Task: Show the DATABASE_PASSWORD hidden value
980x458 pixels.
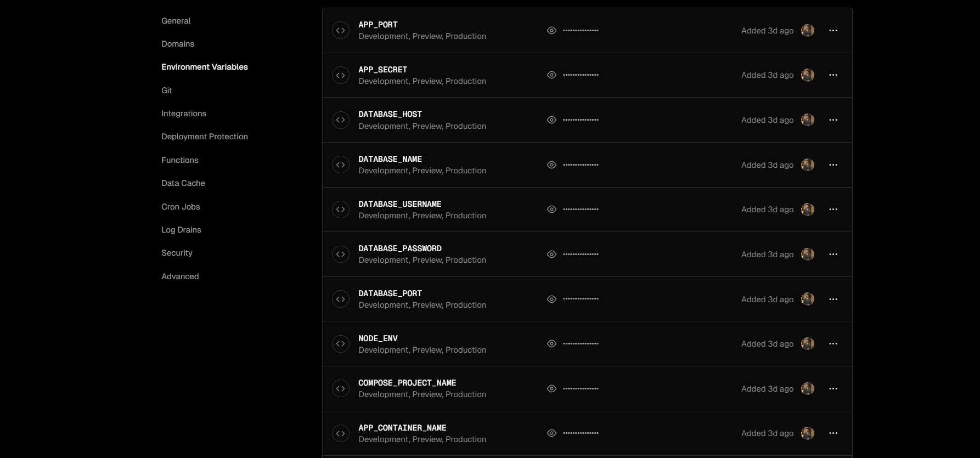Action: tap(551, 255)
